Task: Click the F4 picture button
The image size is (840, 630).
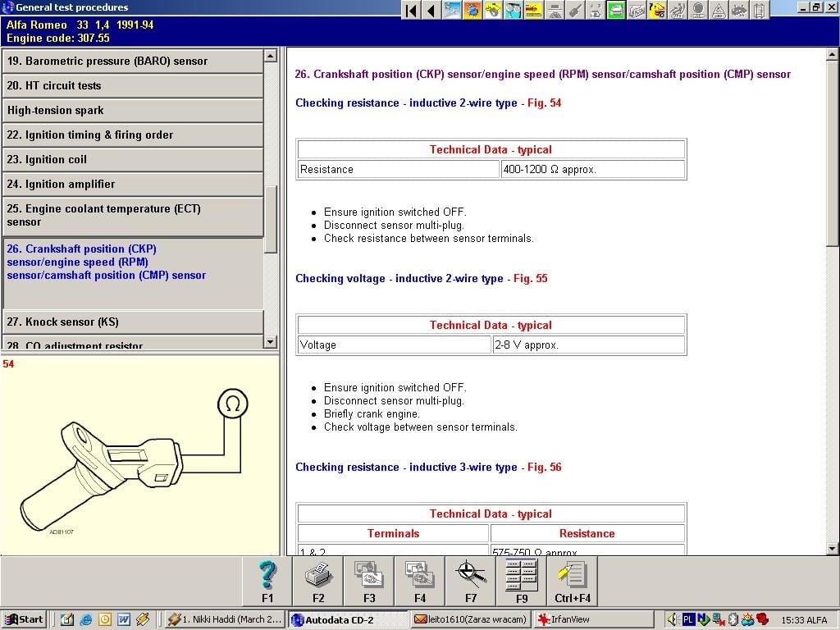Action: point(420,582)
